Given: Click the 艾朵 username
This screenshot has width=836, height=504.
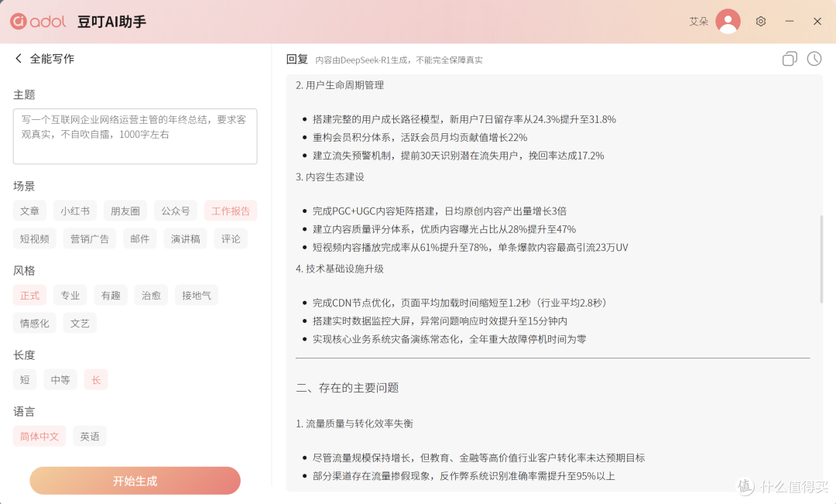Looking at the screenshot, I should coord(698,22).
